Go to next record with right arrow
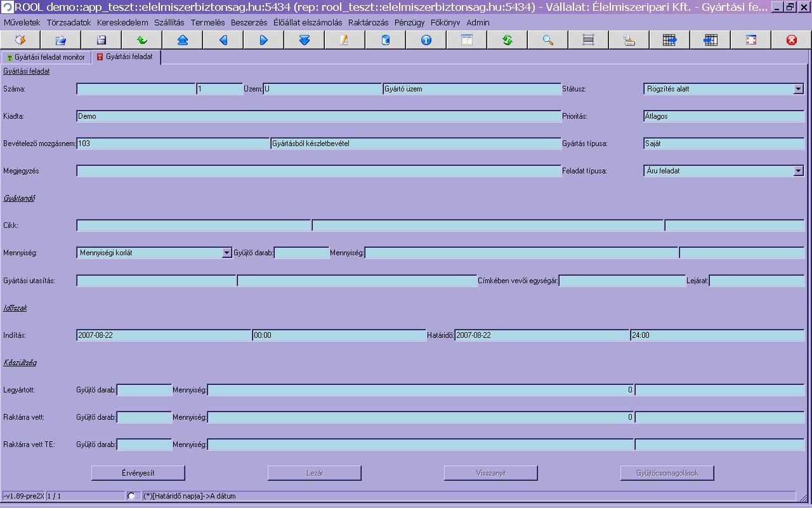Screen dimensions: 812x508 [x=263, y=40]
